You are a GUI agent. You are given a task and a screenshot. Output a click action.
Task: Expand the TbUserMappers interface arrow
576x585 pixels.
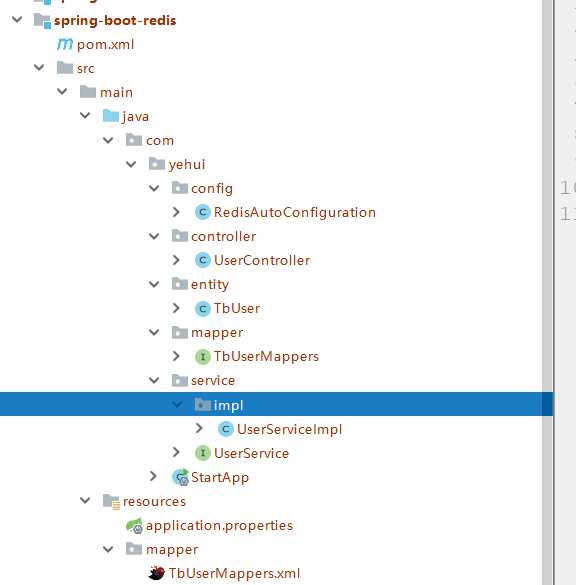click(x=176, y=356)
